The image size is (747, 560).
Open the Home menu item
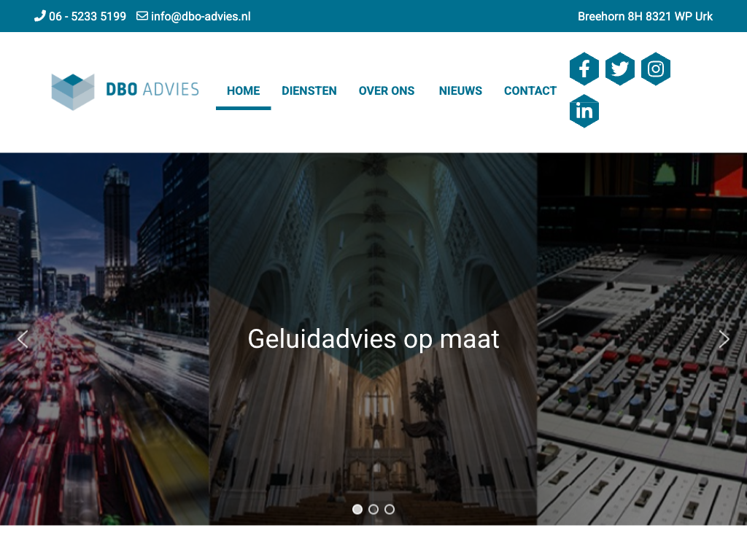click(243, 91)
